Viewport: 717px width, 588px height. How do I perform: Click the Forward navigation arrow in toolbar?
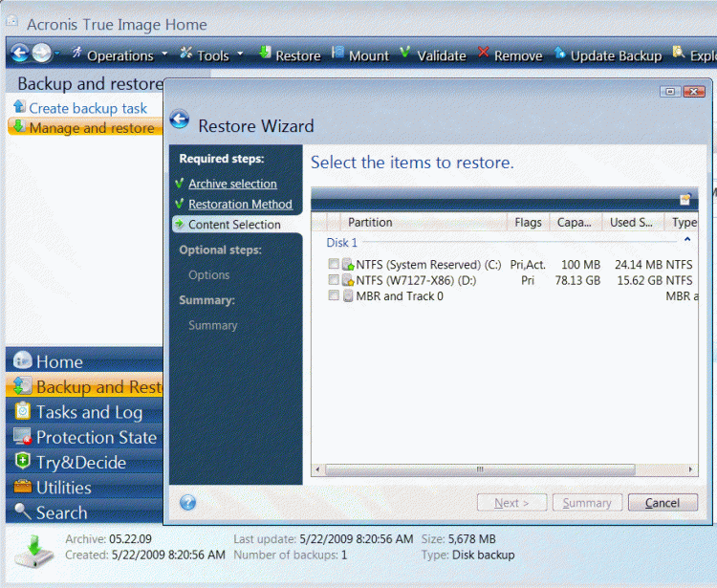(x=42, y=54)
